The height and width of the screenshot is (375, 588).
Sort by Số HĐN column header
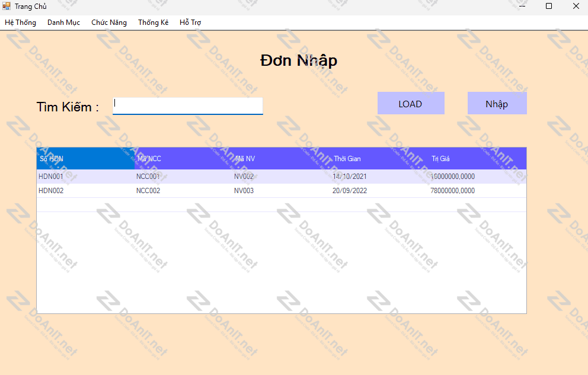85,158
